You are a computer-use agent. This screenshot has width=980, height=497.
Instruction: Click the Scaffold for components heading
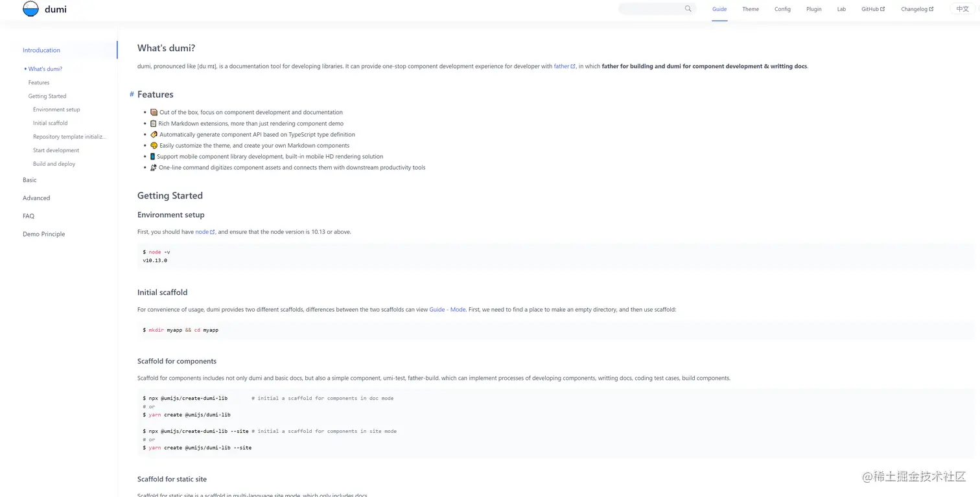(x=177, y=362)
